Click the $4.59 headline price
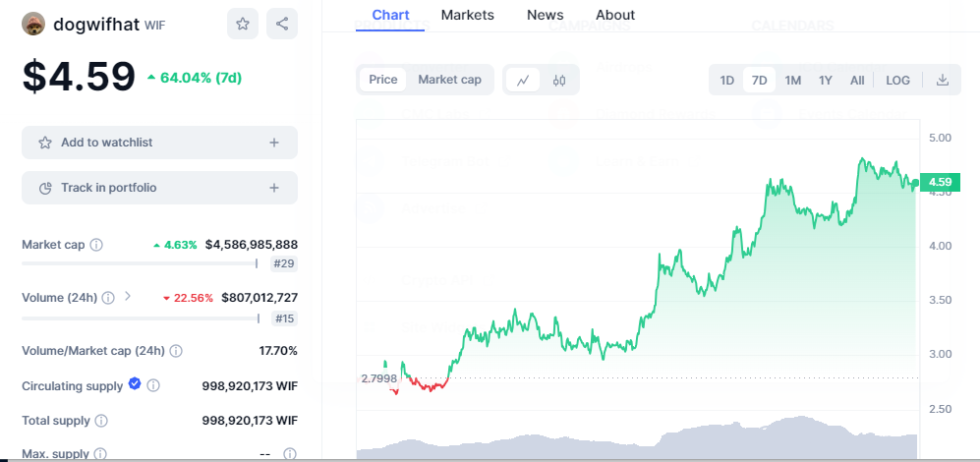Image resolution: width=980 pixels, height=462 pixels. 79,78
